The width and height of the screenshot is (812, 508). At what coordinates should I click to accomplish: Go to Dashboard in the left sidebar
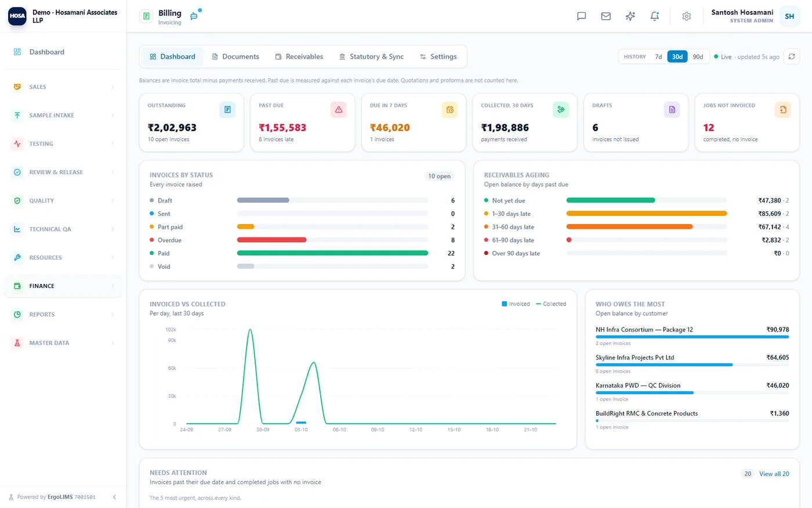point(63,52)
